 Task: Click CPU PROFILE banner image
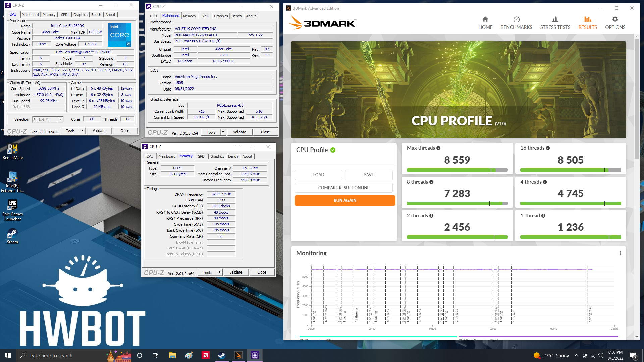[459, 89]
